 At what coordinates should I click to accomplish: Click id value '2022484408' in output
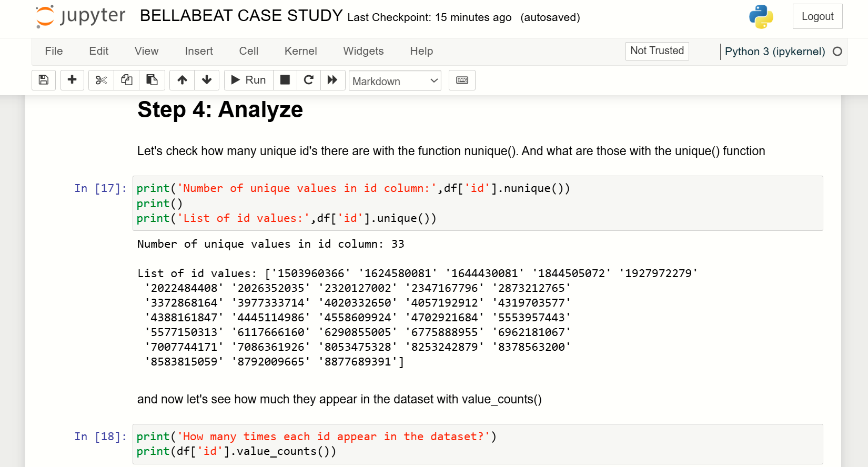click(184, 288)
